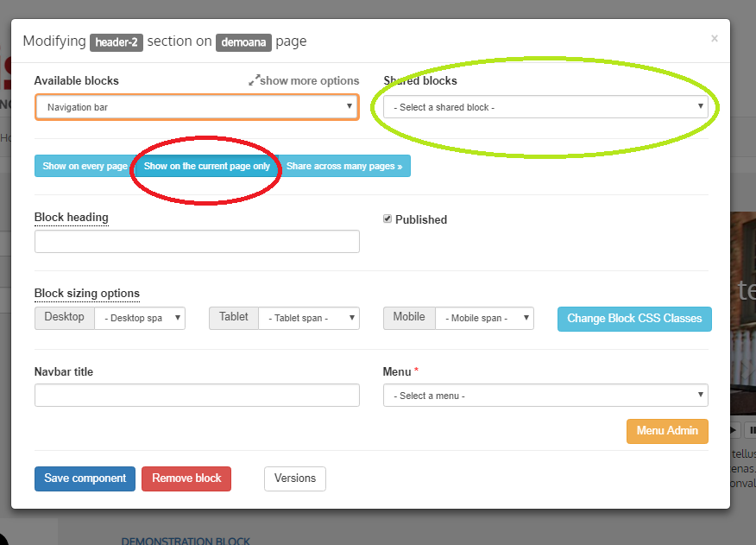The image size is (756, 545).
Task: Toggle the Published checkbox
Action: coord(387,219)
